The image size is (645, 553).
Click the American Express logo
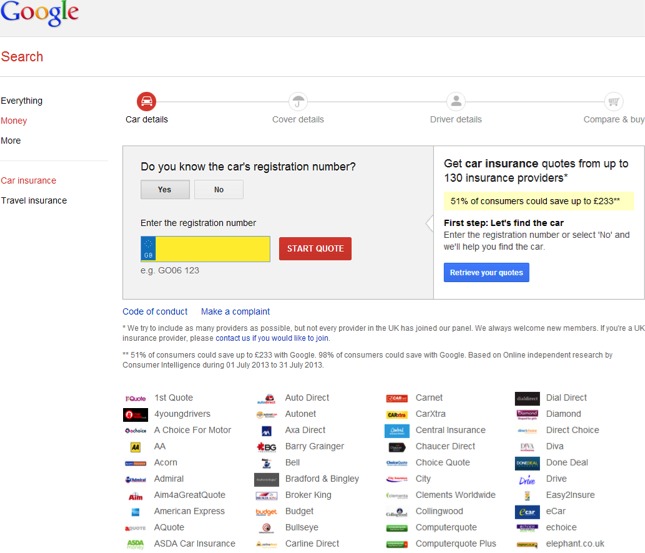pyautogui.click(x=135, y=512)
